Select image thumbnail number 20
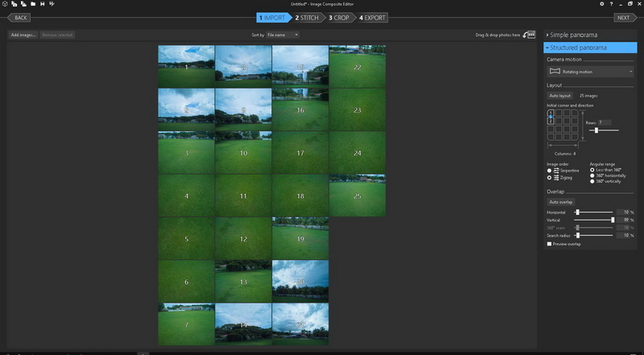 [300, 282]
